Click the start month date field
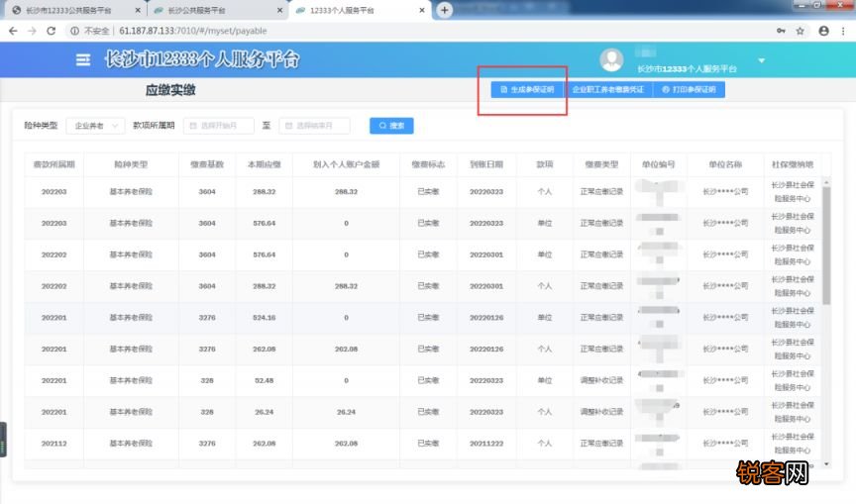Image resolution: width=856 pixels, height=504 pixels. coord(218,126)
